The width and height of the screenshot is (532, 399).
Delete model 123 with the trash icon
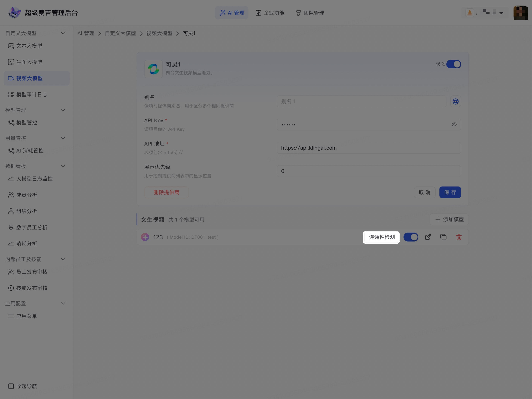click(459, 237)
